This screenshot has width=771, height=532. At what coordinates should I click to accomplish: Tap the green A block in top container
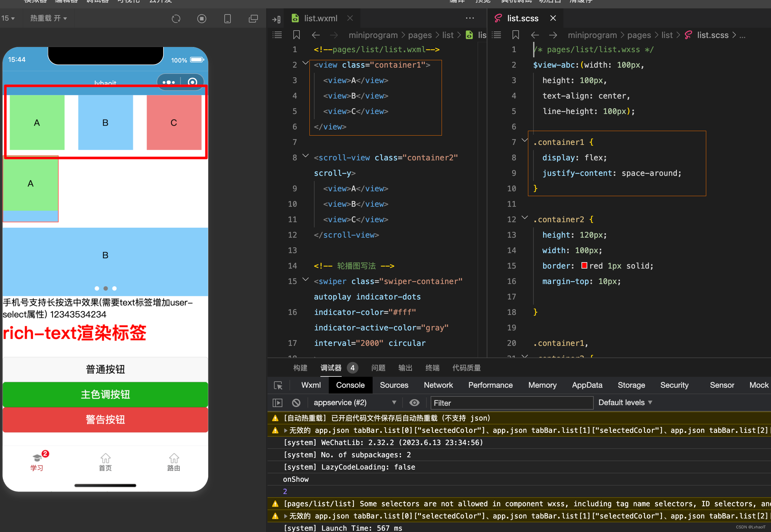[x=37, y=122]
